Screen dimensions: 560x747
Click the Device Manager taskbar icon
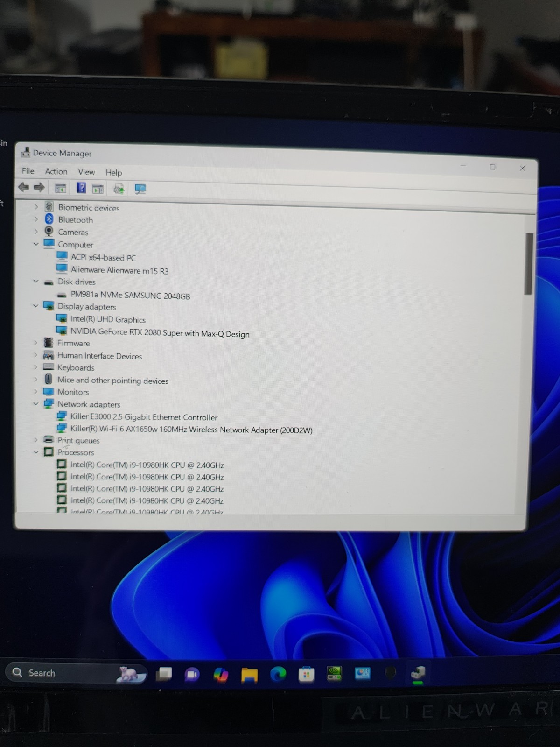pyautogui.click(x=418, y=673)
